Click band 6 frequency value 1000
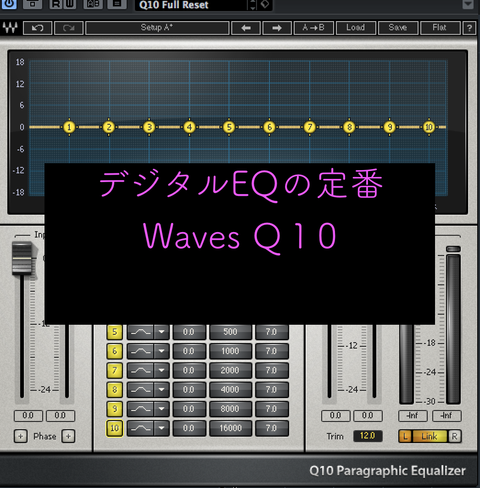Image resolution: width=480 pixels, height=488 pixels. tap(230, 351)
